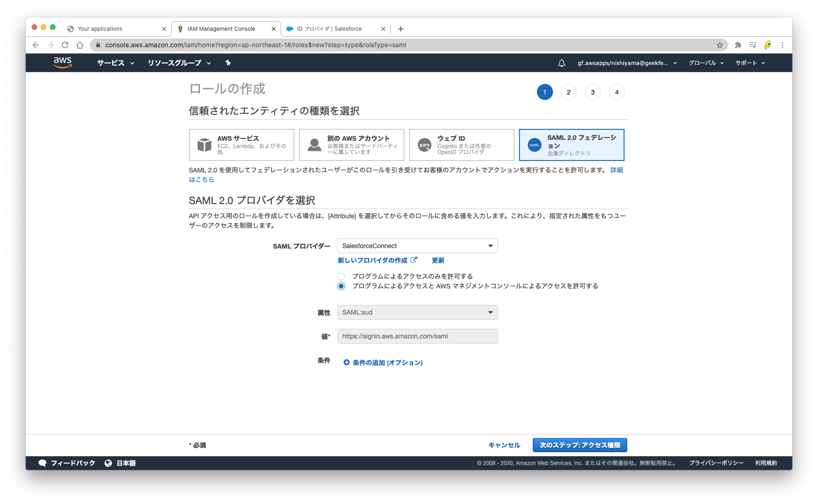Open a new browser tab with plus

pos(400,29)
